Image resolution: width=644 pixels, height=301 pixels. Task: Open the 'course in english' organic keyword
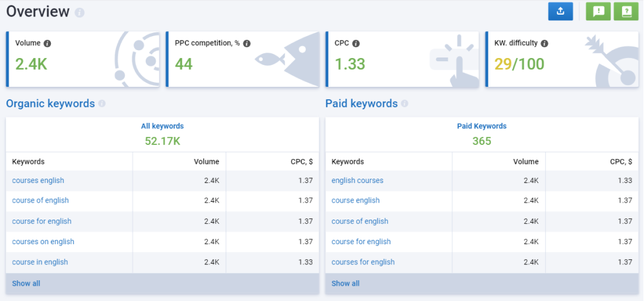[40, 262]
